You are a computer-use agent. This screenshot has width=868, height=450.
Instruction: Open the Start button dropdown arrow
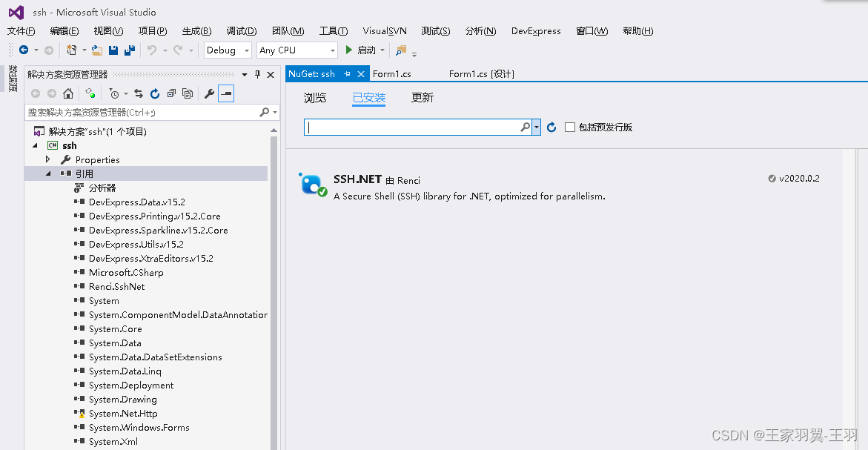coord(382,50)
